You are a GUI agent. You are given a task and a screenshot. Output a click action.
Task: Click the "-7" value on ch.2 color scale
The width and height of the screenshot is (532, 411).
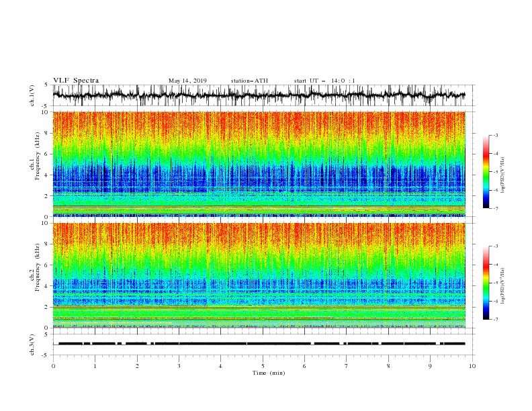(495, 319)
